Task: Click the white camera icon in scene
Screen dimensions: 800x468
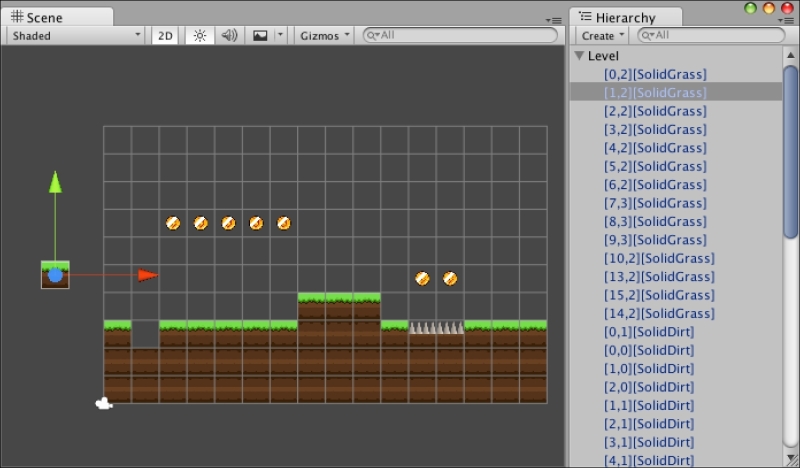Action: (x=104, y=404)
